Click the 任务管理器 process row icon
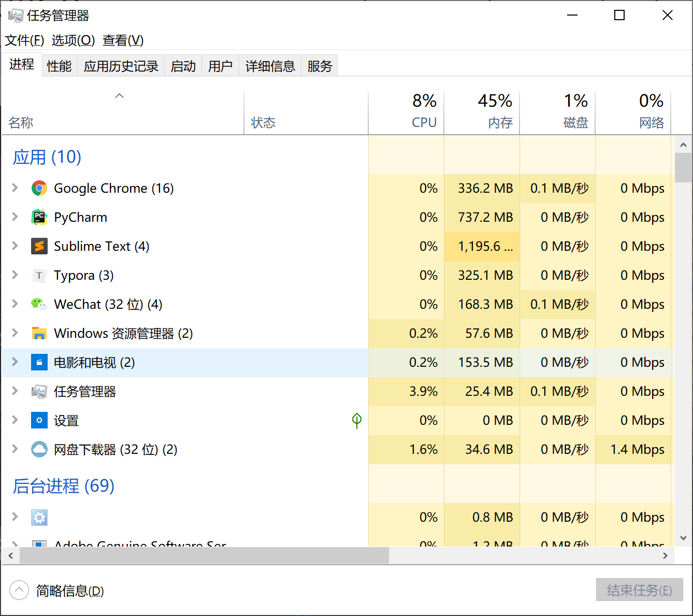This screenshot has width=693, height=616. 39,391
